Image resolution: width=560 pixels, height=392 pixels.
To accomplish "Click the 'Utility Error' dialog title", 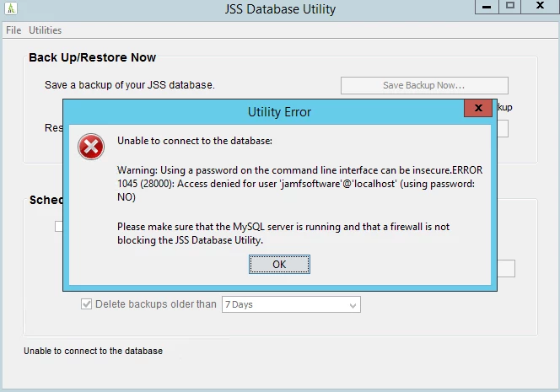I will tap(279, 112).
